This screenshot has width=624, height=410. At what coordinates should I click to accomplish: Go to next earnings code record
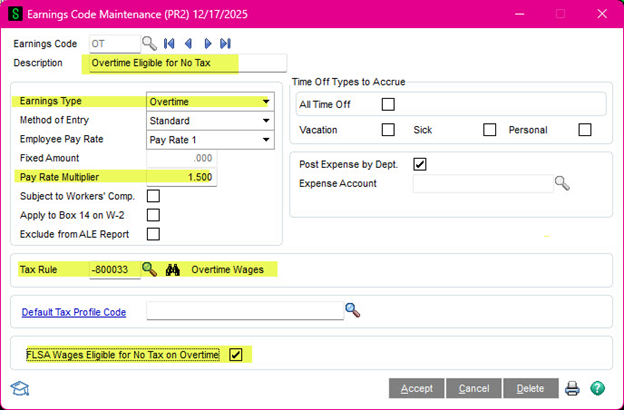pyautogui.click(x=207, y=43)
